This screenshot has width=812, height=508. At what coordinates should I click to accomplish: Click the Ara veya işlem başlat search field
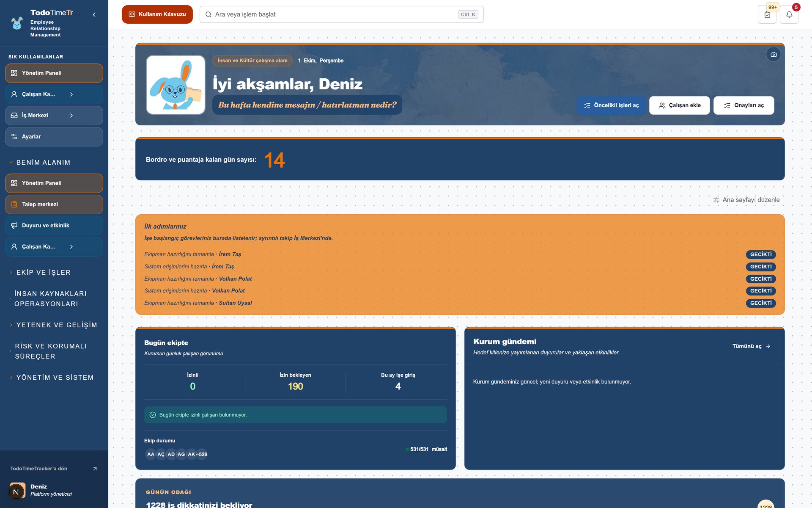click(342, 14)
